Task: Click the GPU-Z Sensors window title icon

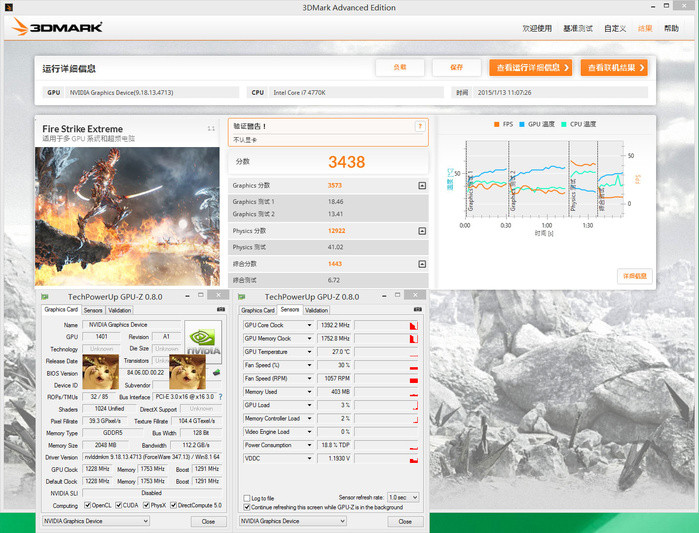Action: pyautogui.click(x=241, y=297)
